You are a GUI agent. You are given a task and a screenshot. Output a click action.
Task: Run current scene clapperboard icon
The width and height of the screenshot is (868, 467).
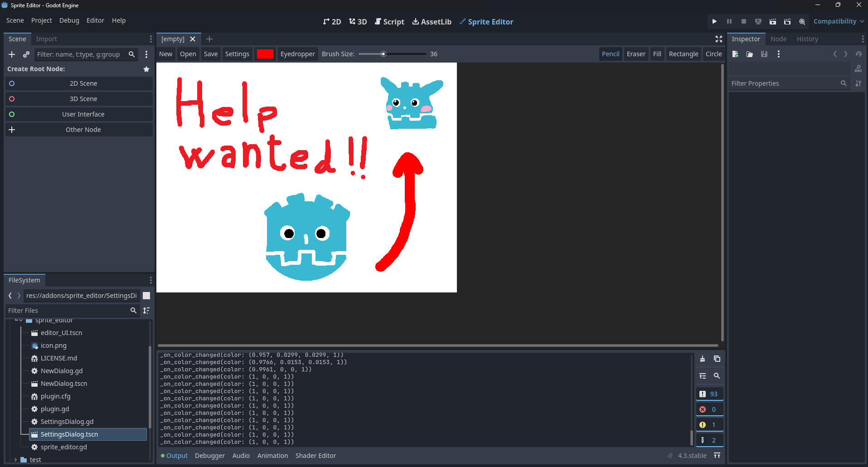pos(773,21)
